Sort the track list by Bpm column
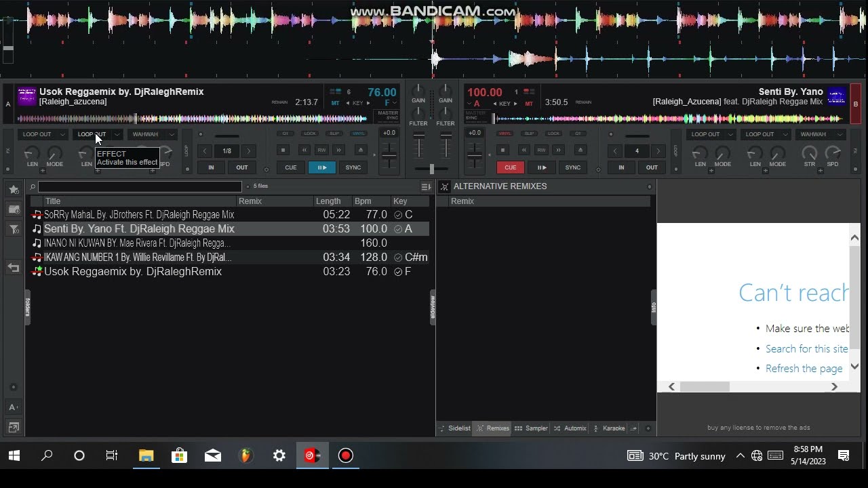868x488 pixels. point(370,201)
